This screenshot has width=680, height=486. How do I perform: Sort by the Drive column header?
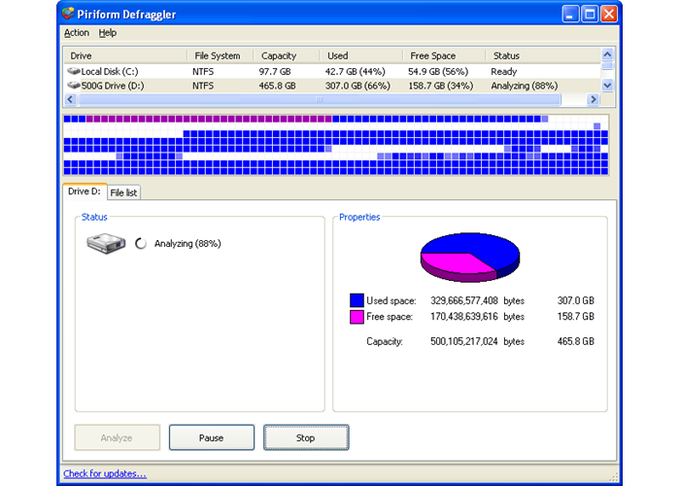(x=125, y=56)
